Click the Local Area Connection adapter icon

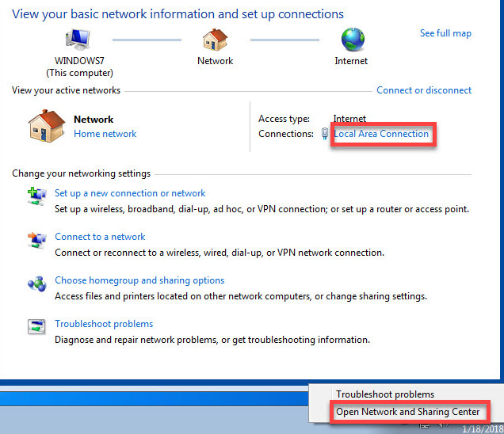(x=325, y=133)
